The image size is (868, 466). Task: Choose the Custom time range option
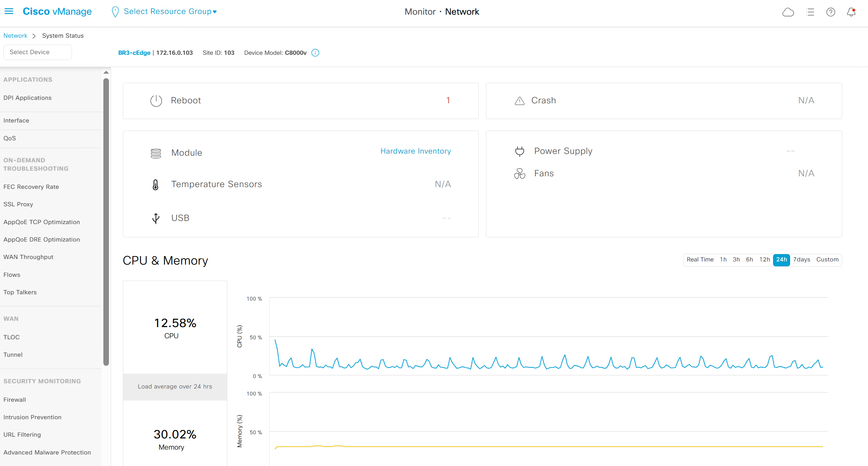(827, 260)
